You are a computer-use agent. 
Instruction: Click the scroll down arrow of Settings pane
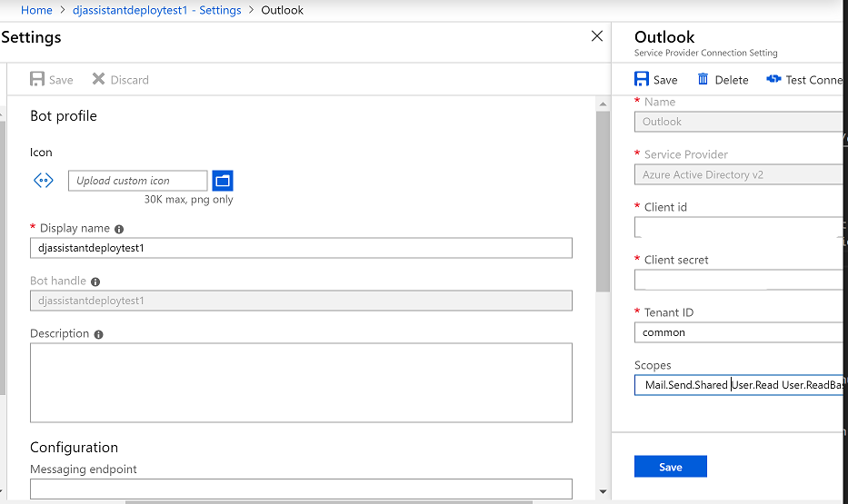pos(603,491)
